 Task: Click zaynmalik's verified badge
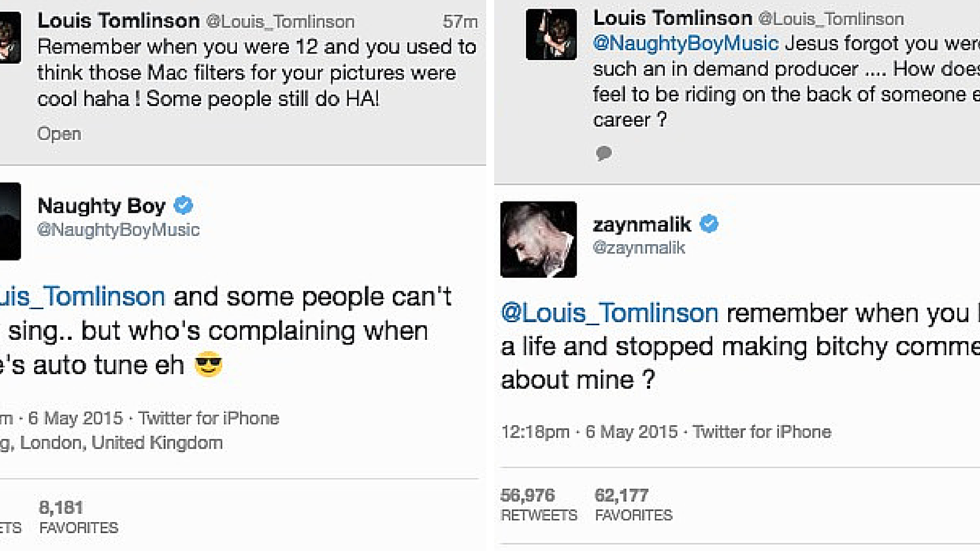[x=708, y=224]
